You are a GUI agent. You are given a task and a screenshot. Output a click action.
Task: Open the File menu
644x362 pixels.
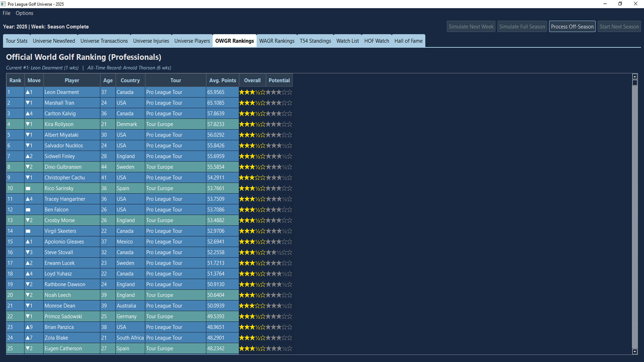(6, 13)
